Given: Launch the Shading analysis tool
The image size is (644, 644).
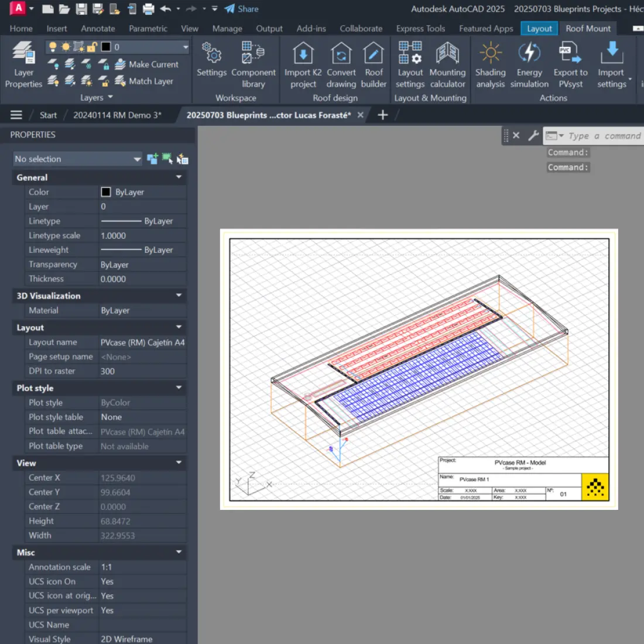Looking at the screenshot, I should pos(490,64).
